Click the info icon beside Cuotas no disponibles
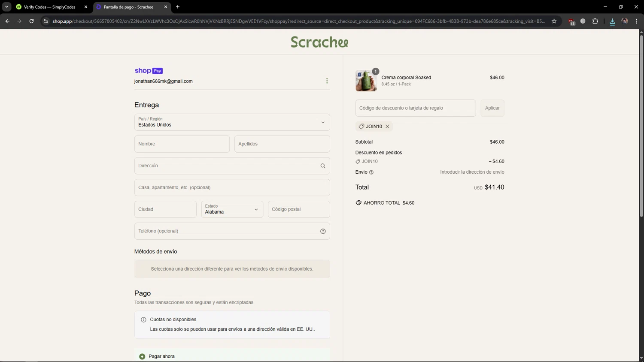The height and width of the screenshot is (362, 644). [143, 320]
